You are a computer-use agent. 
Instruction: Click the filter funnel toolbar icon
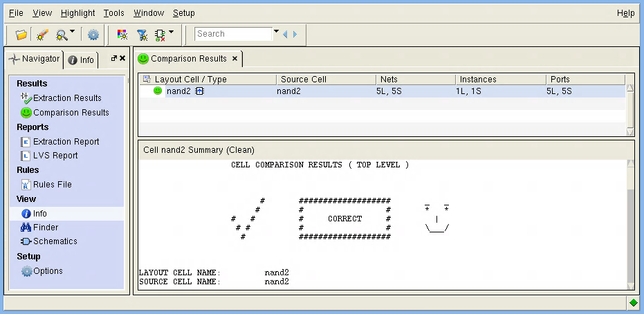tap(142, 34)
